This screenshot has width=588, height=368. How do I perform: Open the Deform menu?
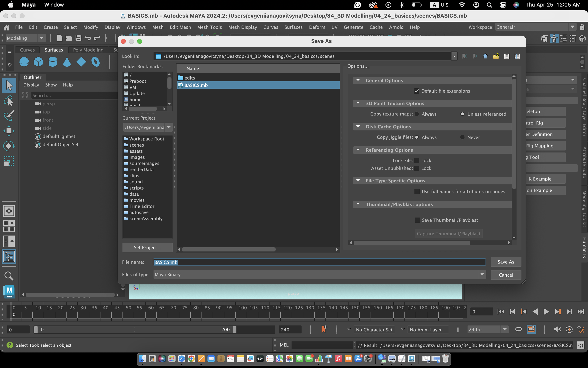(317, 27)
